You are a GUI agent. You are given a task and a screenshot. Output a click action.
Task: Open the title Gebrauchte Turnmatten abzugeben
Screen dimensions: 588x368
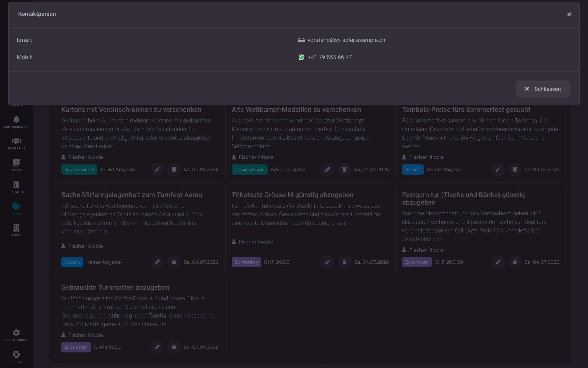tap(115, 287)
